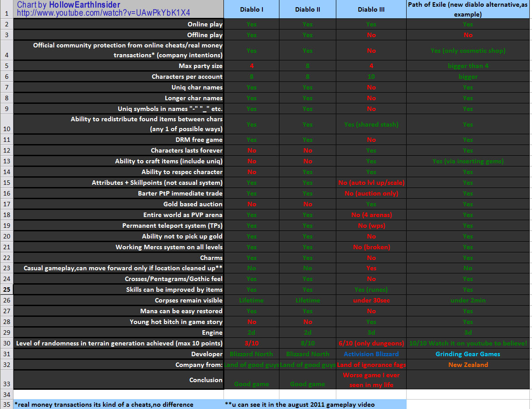Select the "Diablo III" column heading cell
The image size is (532, 409).
pos(371,9)
